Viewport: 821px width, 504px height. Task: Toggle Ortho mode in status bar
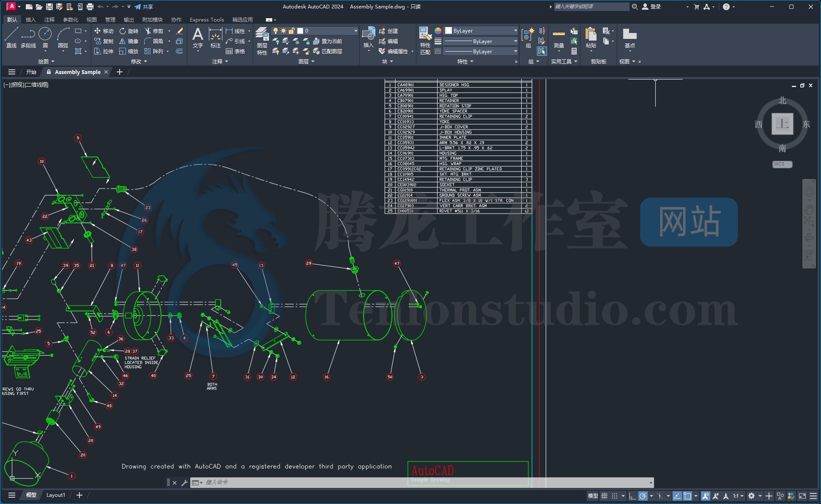click(632, 496)
